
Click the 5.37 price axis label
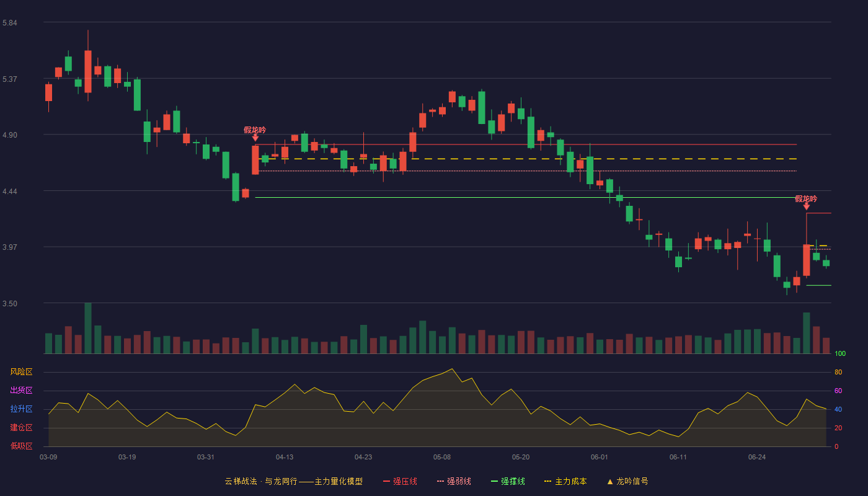(9, 79)
